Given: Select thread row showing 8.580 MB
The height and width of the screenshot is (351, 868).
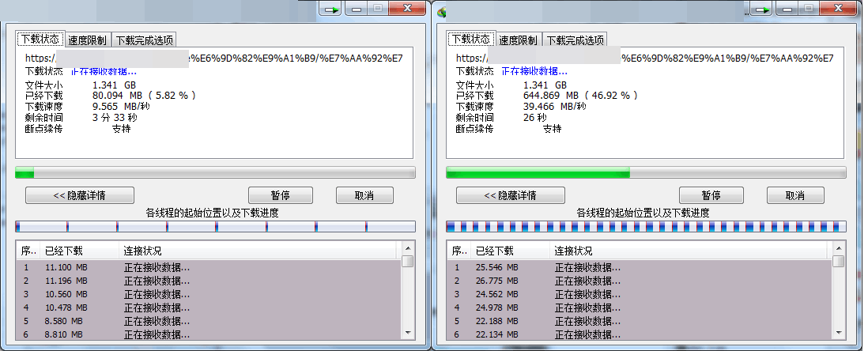Looking at the screenshot, I should click(208, 321).
